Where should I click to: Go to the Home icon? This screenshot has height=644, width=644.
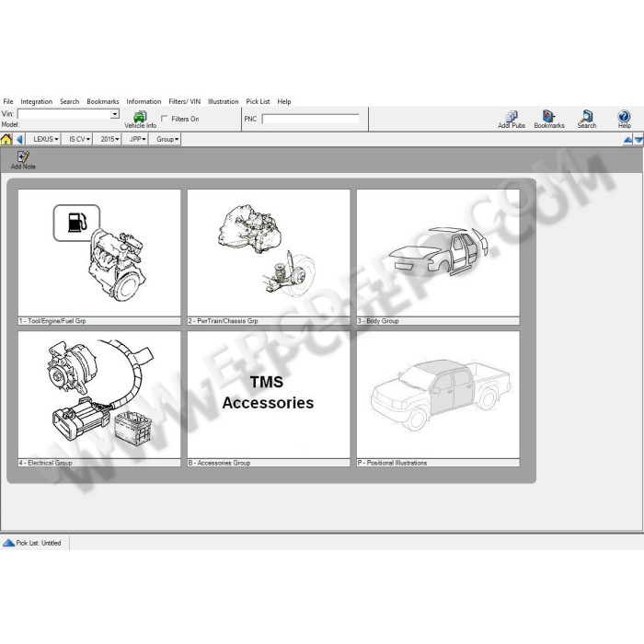coord(6,139)
